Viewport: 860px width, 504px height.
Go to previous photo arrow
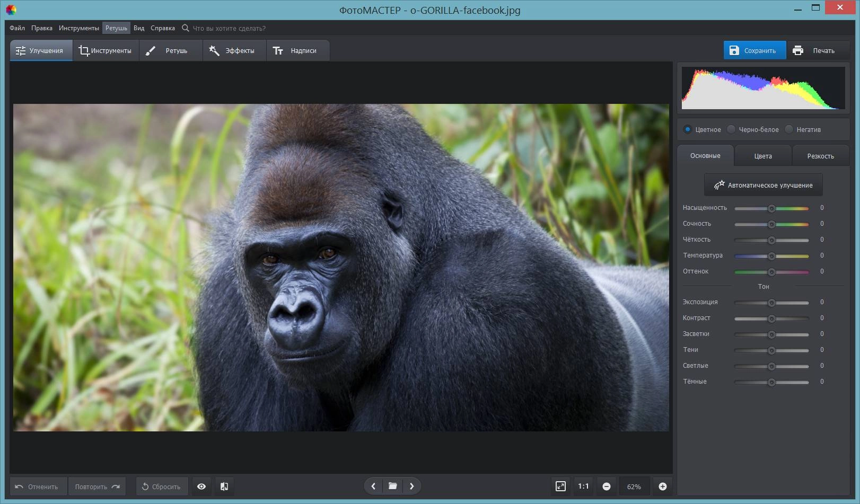click(373, 486)
